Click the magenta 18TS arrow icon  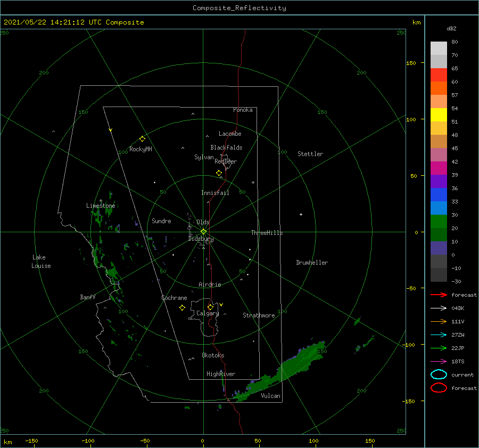pyautogui.click(x=439, y=362)
